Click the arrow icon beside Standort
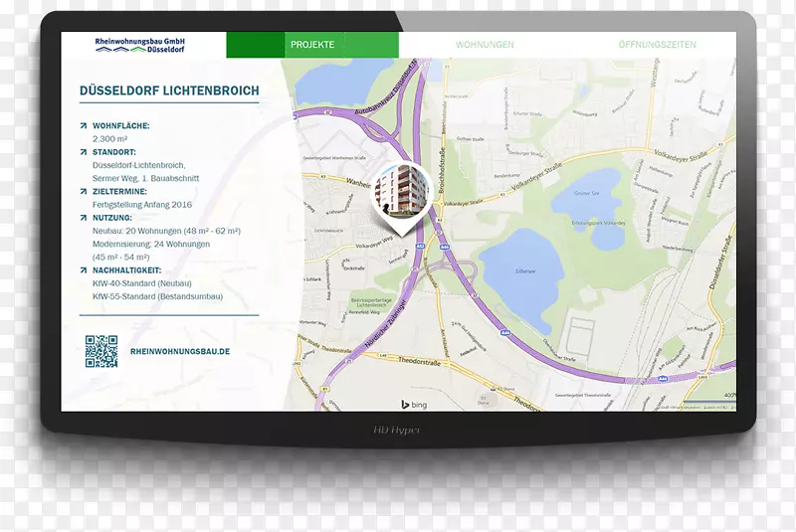 [x=84, y=152]
